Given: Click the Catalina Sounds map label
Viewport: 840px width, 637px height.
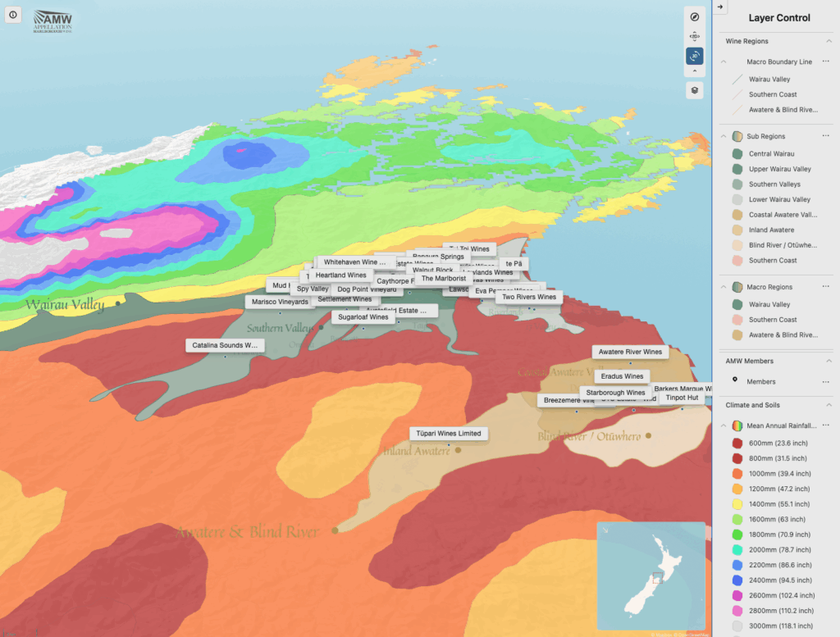Looking at the screenshot, I should point(225,345).
